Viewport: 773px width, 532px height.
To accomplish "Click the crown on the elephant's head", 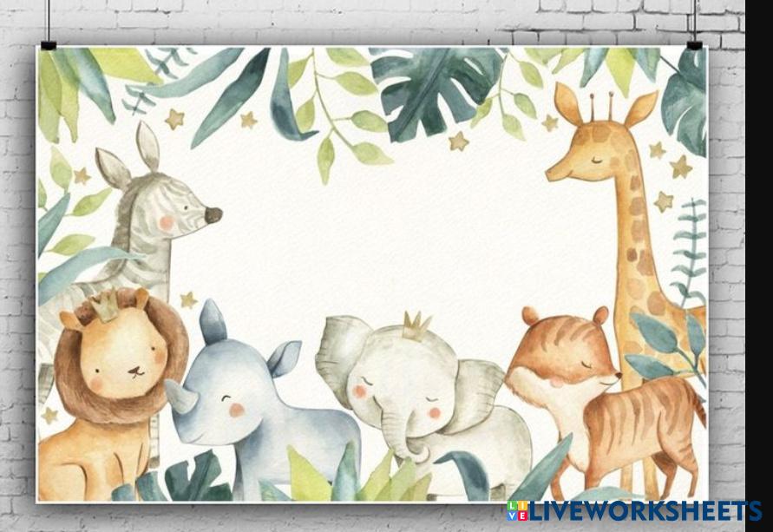I will tap(416, 325).
